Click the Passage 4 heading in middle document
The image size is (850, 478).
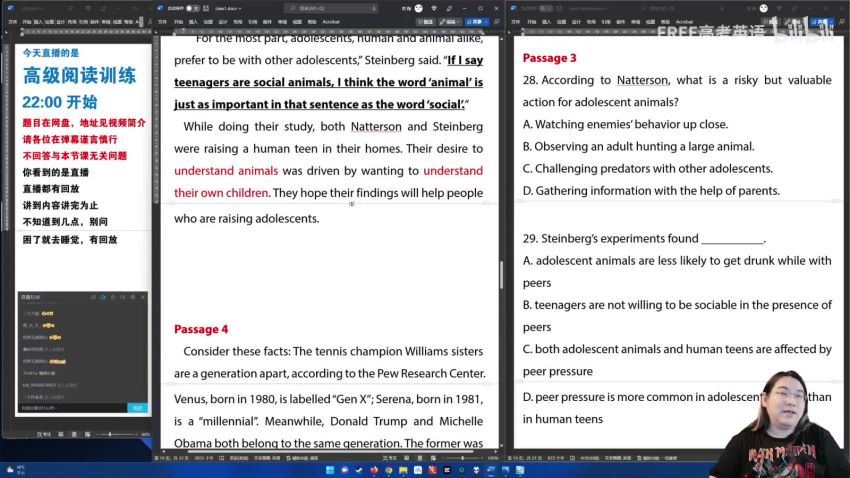201,329
